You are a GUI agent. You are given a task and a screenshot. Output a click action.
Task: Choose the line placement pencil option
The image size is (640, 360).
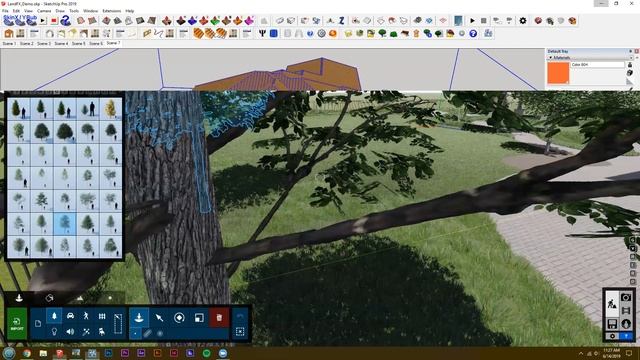[147, 333]
